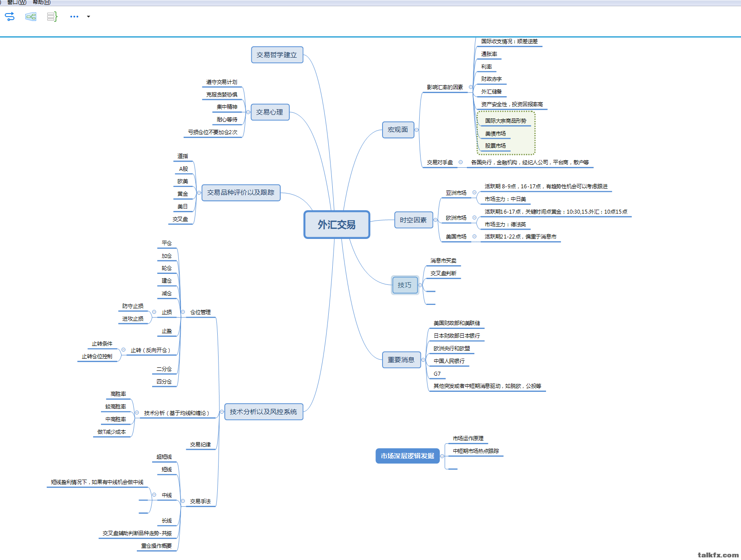This screenshot has width=741, height=560.
Task: Select the Summary bracket tool icon
Action: (x=52, y=17)
